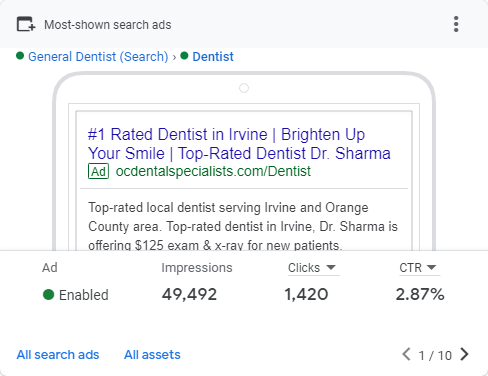Viewport: 488px width, 376px height.
Task: Click the ocdentalspecialists.com/Dentist display URL
Action: tap(213, 171)
